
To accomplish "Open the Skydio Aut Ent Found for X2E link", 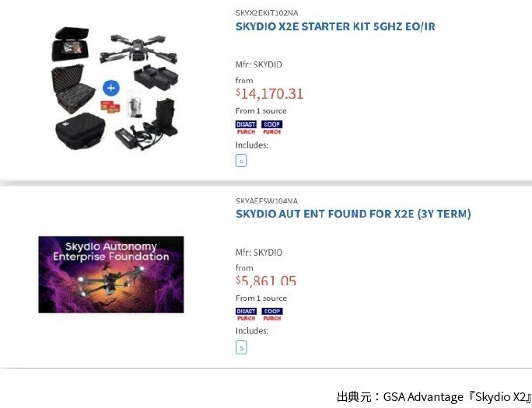I will coord(353,214).
